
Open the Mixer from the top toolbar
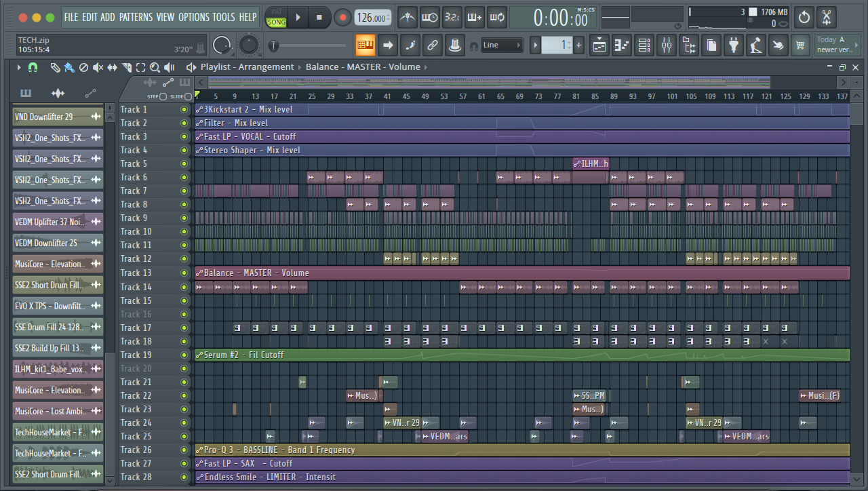[x=665, y=45]
